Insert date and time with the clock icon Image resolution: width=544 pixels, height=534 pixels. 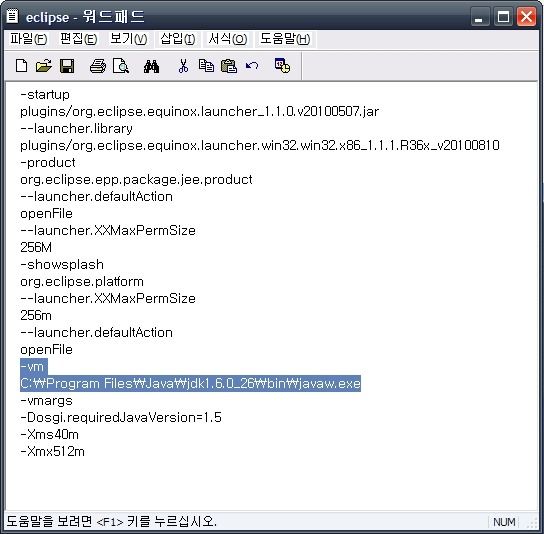coord(282,66)
